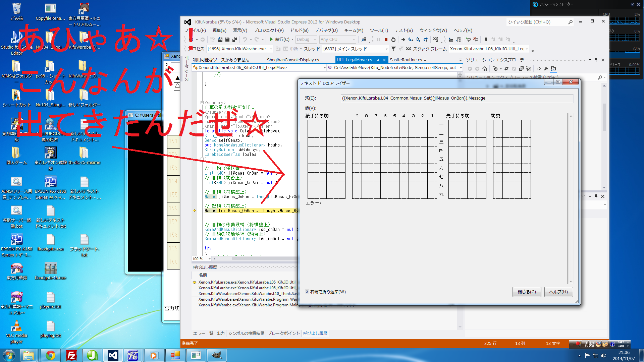Open the メイン スレッド thread dropdown
The image size is (644, 362).
[386, 49]
